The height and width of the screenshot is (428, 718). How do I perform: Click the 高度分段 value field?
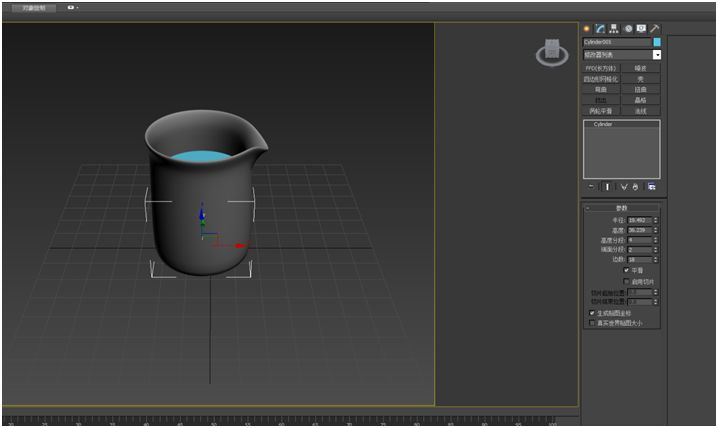(639, 240)
